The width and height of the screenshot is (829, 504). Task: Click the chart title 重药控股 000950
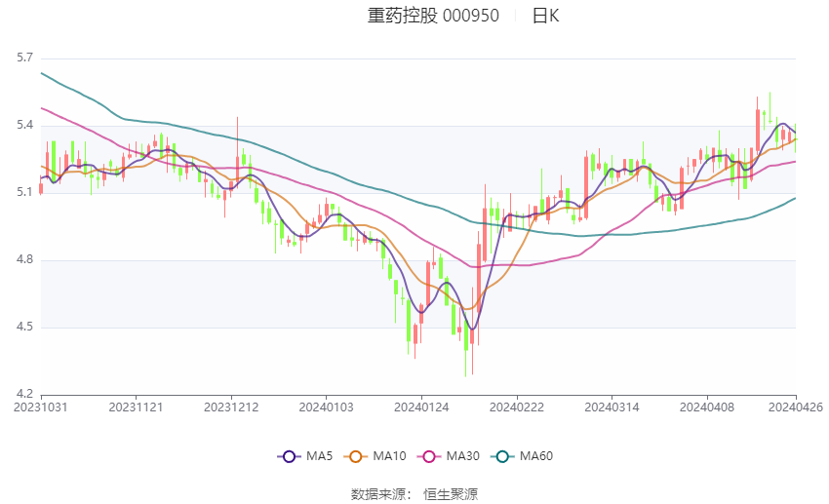[433, 16]
